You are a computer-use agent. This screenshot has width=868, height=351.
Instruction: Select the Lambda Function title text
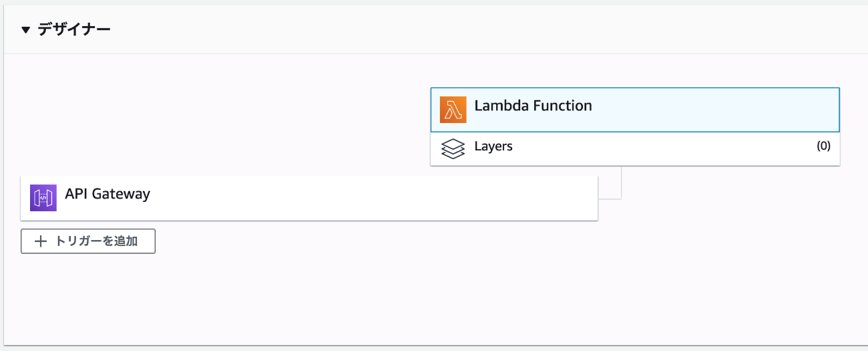coord(533,106)
